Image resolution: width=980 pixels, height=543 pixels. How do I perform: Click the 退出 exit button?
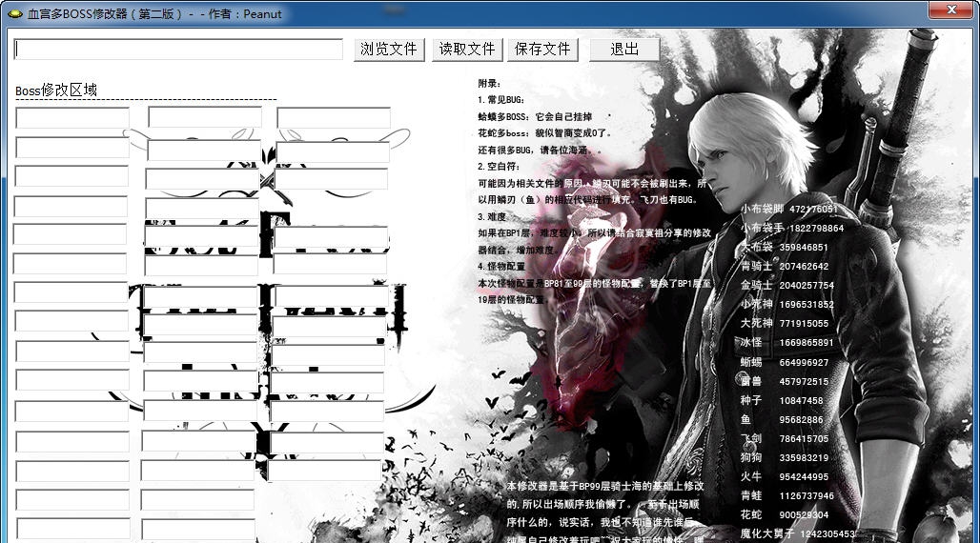[624, 50]
